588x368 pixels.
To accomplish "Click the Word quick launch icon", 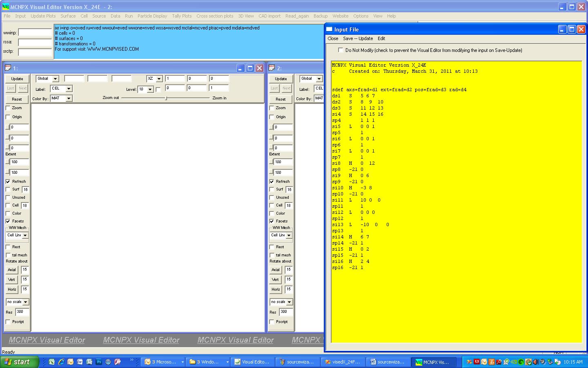I will [80, 362].
